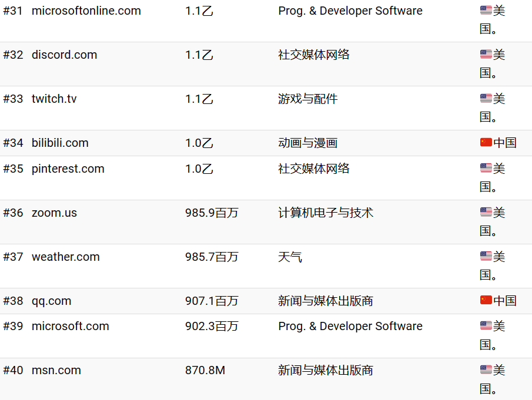This screenshot has height=400, width=532.
Task: Click the US flag in the msn.com row
Action: point(486,370)
